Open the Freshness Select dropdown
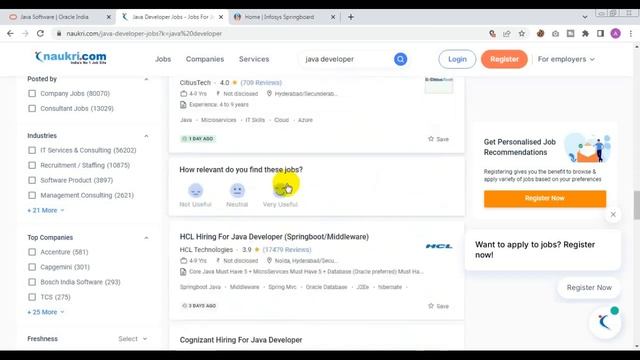The height and width of the screenshot is (360, 640). coord(133,339)
